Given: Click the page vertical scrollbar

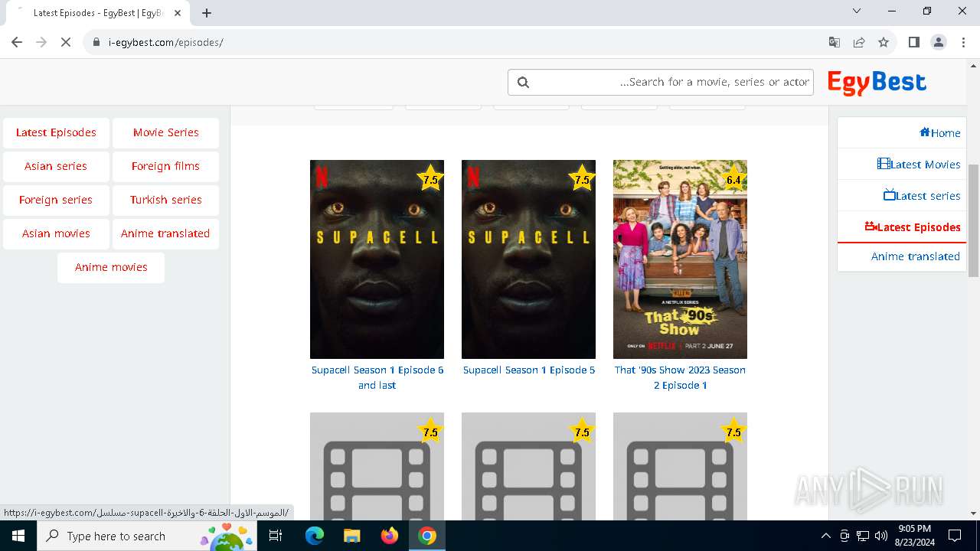Looking at the screenshot, I should pyautogui.click(x=973, y=220).
